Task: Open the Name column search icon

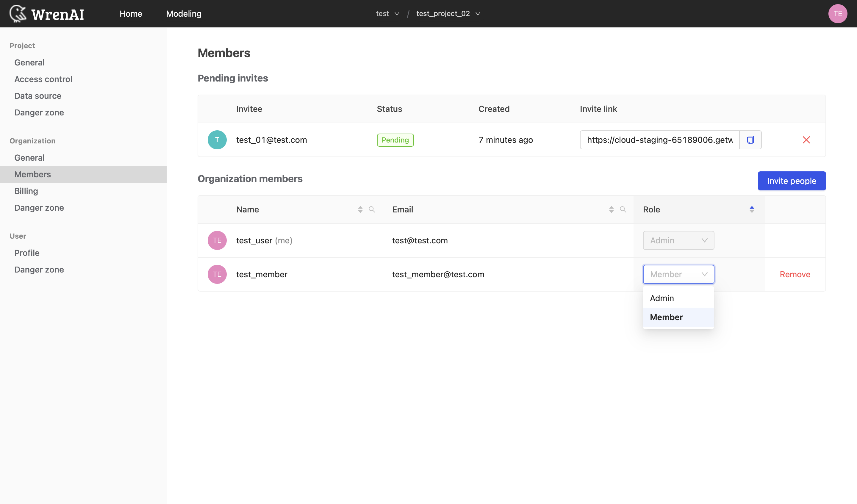Action: point(372,209)
